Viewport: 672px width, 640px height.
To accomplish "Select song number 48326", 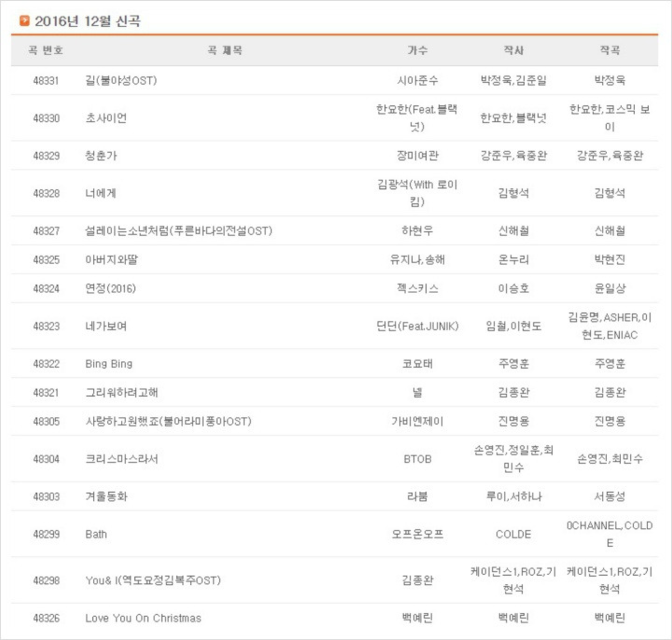I will tap(46, 619).
